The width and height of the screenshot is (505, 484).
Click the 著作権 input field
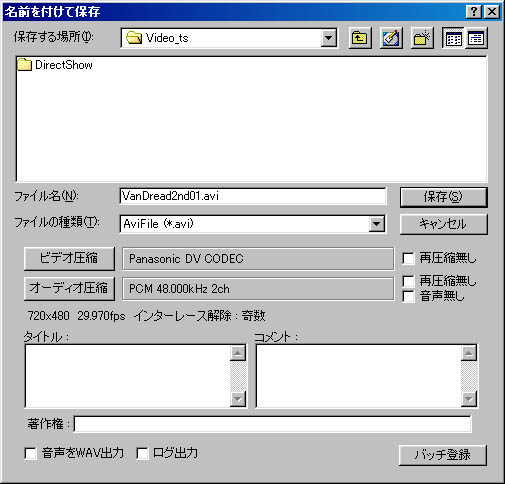pos(273,424)
